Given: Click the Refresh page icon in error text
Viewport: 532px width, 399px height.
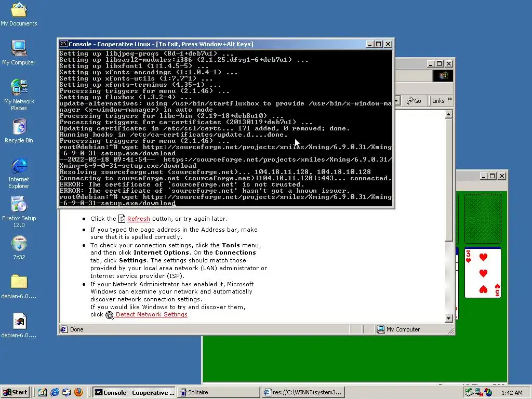Looking at the screenshot, I should [x=122, y=219].
